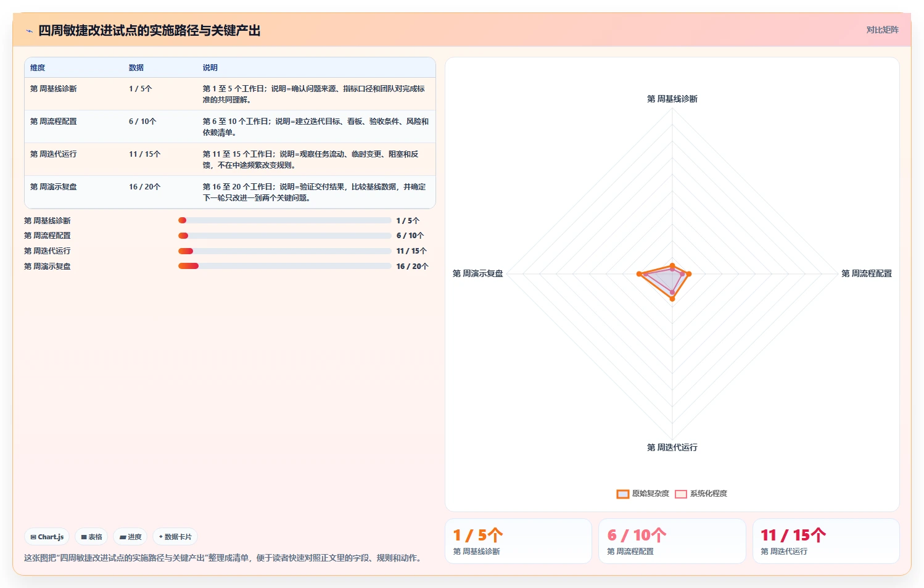This screenshot has width=924, height=588.
Task: Click the description starting 第 1 至 5 个工作日
Action: point(315,94)
